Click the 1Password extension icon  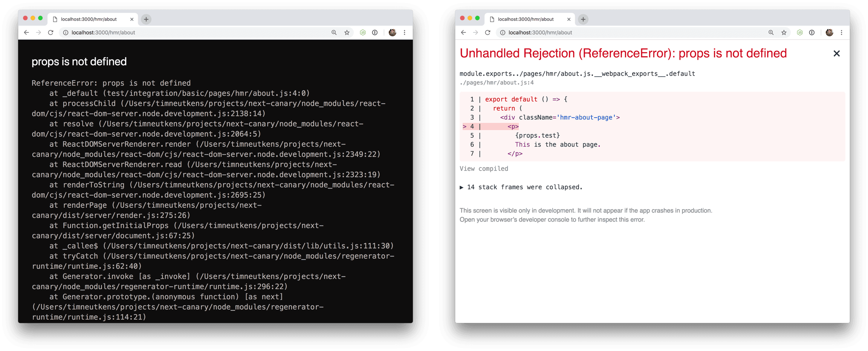click(812, 32)
